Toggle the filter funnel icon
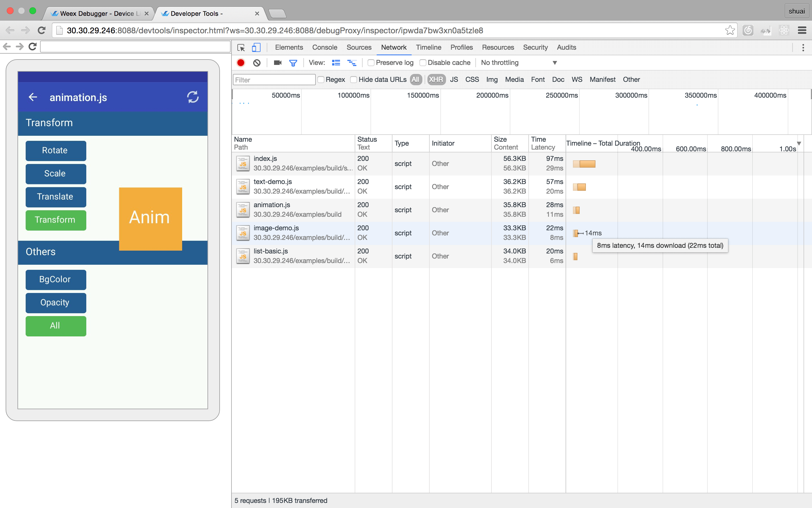Image resolution: width=812 pixels, height=508 pixels. [x=293, y=63]
